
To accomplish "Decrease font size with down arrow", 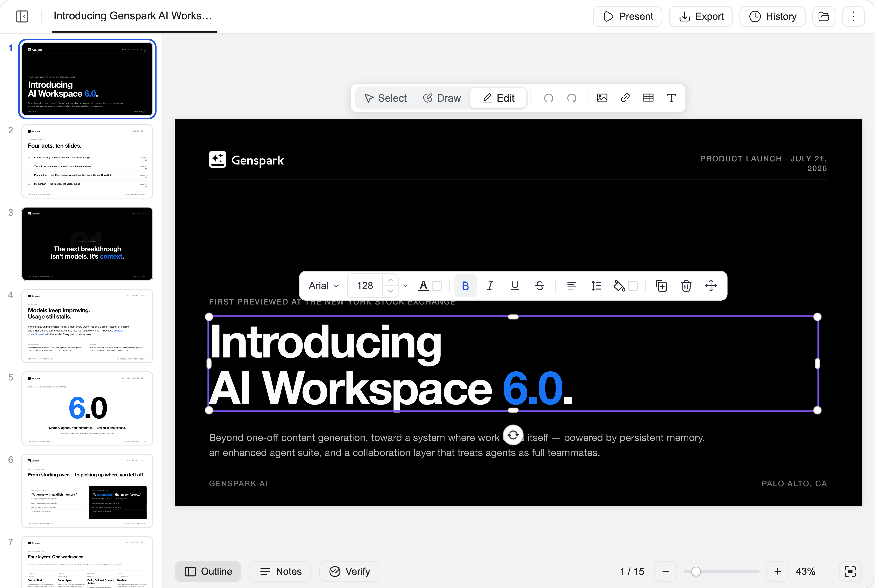I will point(391,291).
